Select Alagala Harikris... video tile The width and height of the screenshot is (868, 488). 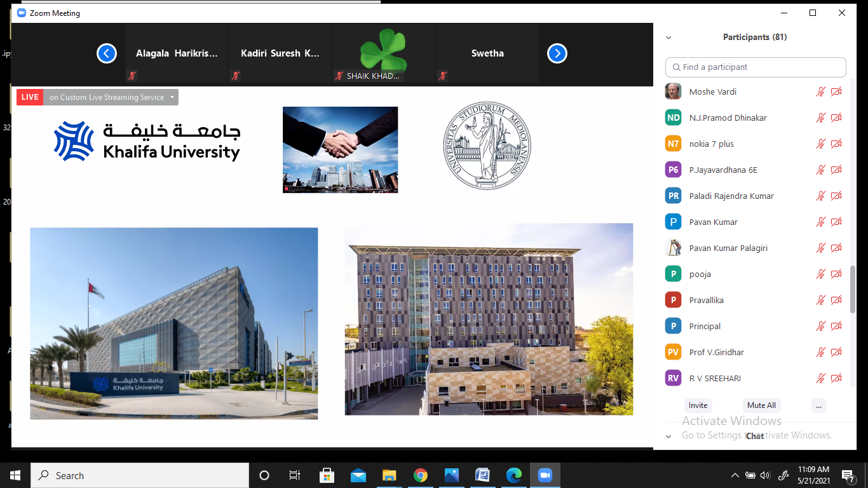tap(177, 53)
